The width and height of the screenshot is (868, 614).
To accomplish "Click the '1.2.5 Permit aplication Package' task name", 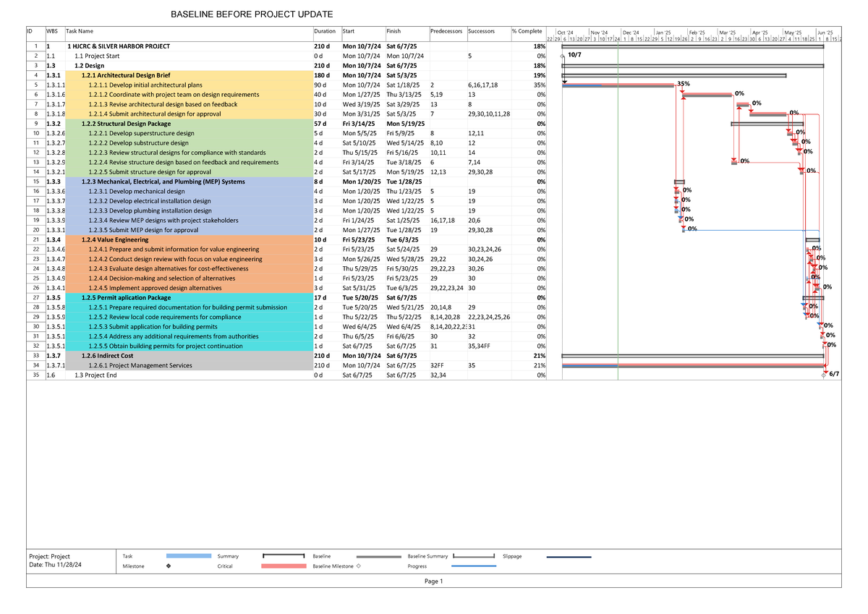I will [127, 297].
